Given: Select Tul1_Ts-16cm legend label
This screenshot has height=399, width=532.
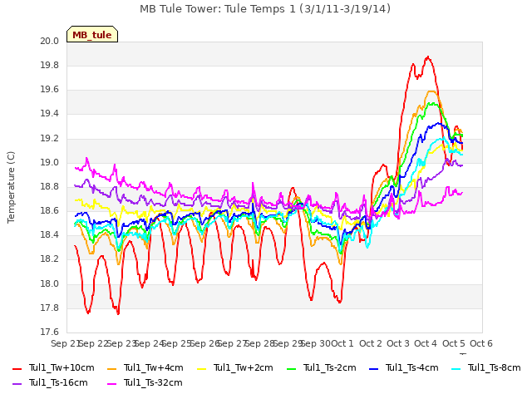Looking at the screenshot, I should pyautogui.click(x=58, y=382).
